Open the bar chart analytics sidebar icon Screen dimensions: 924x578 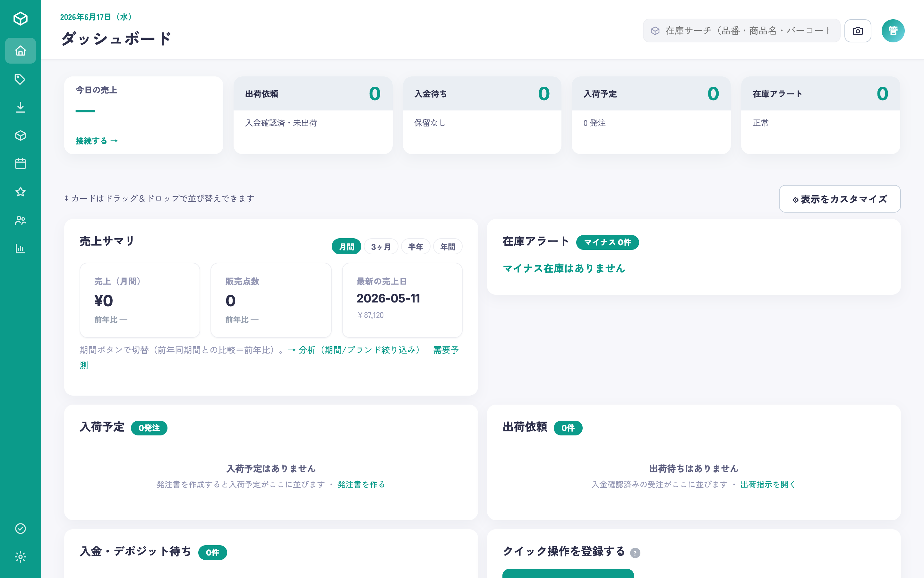(20, 249)
